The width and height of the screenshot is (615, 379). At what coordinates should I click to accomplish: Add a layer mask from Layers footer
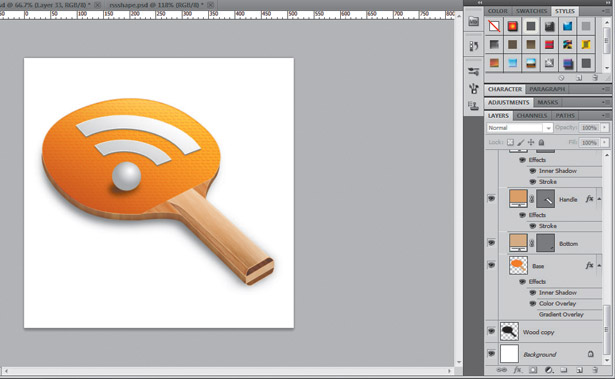(533, 370)
